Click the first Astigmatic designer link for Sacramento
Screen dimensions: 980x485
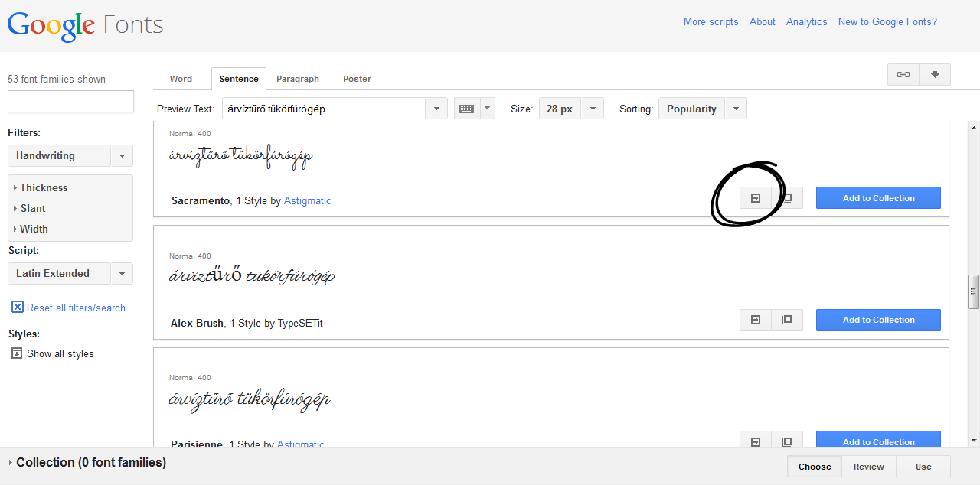[x=308, y=200]
